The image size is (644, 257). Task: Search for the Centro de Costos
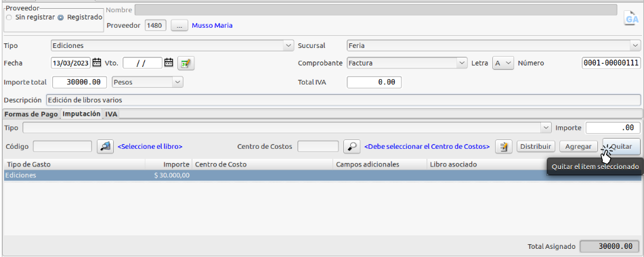[x=352, y=146]
